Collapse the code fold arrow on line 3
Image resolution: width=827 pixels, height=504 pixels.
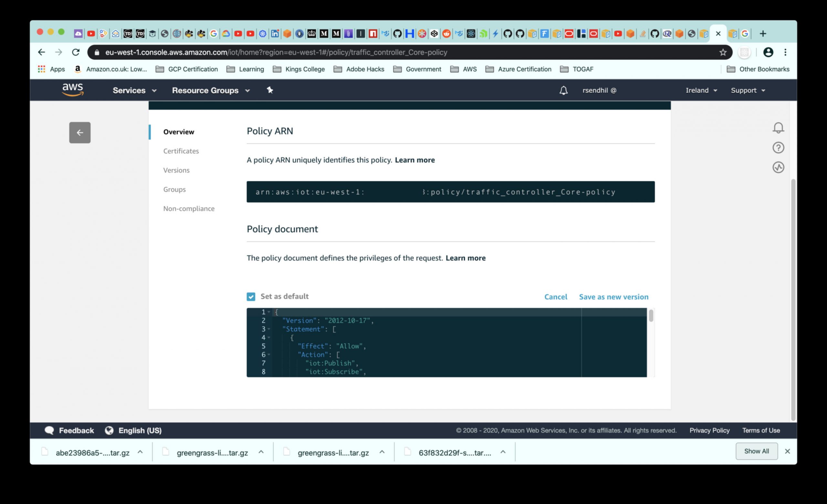point(269,329)
